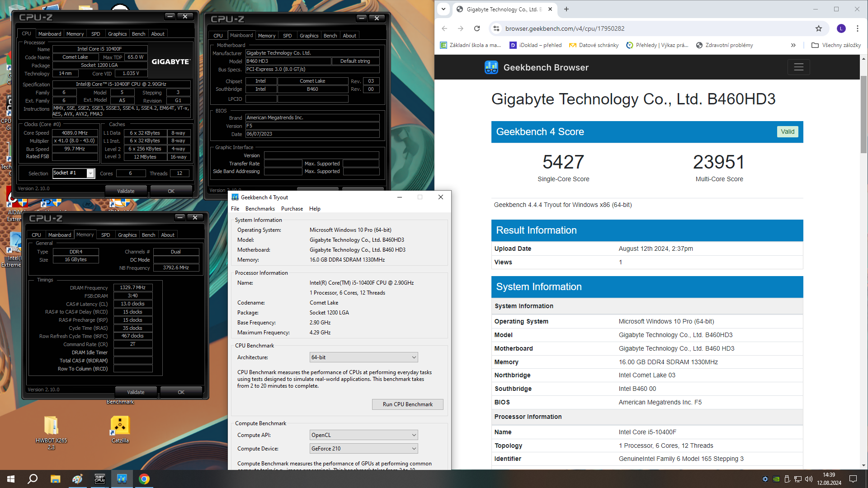Open a new Chrome tab
This screenshot has width=868, height=488.
(566, 9)
